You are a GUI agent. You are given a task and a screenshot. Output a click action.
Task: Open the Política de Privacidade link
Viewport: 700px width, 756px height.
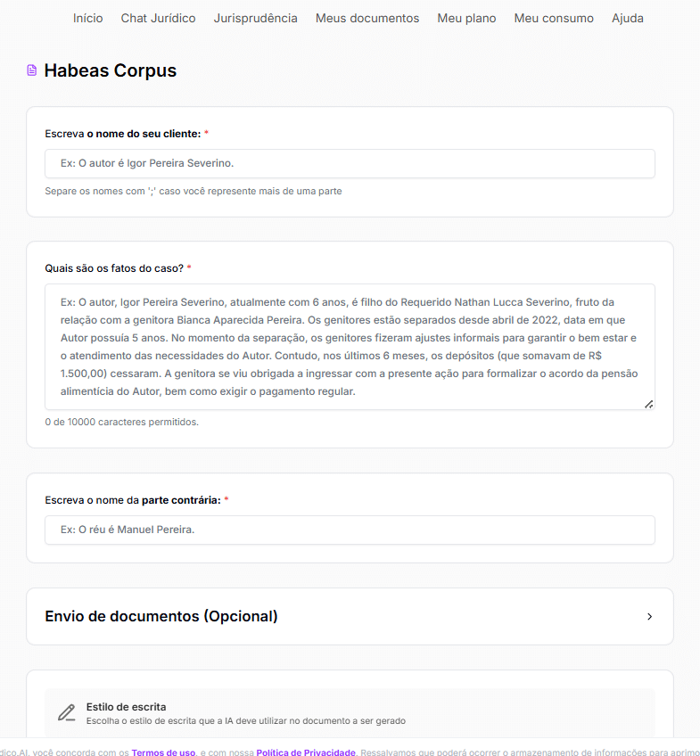(306, 752)
